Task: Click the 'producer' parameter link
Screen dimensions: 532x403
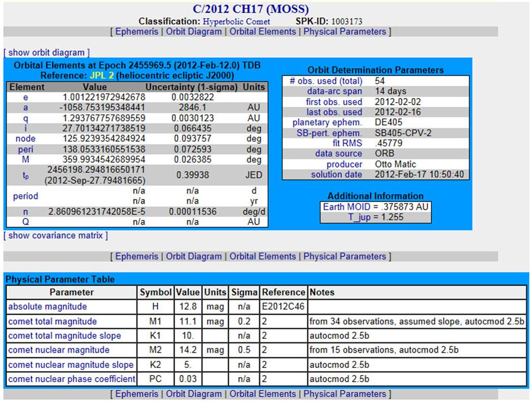Action: tap(345, 164)
